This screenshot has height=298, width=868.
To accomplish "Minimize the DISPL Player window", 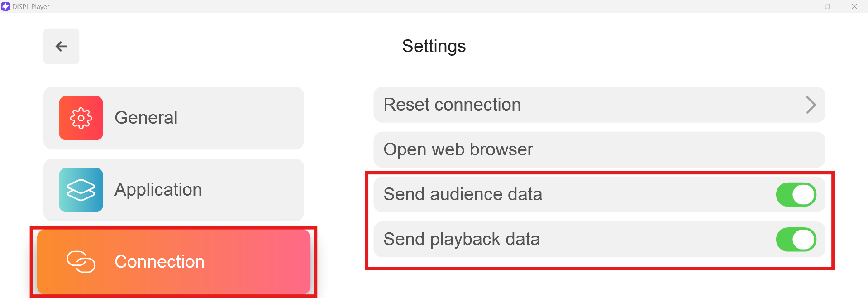I will coord(801,6).
